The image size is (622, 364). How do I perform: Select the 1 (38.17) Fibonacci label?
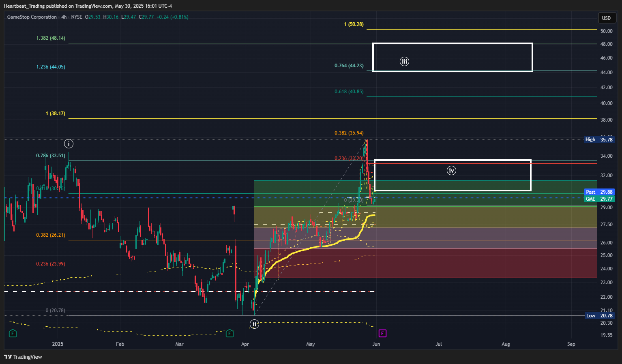[x=56, y=113]
